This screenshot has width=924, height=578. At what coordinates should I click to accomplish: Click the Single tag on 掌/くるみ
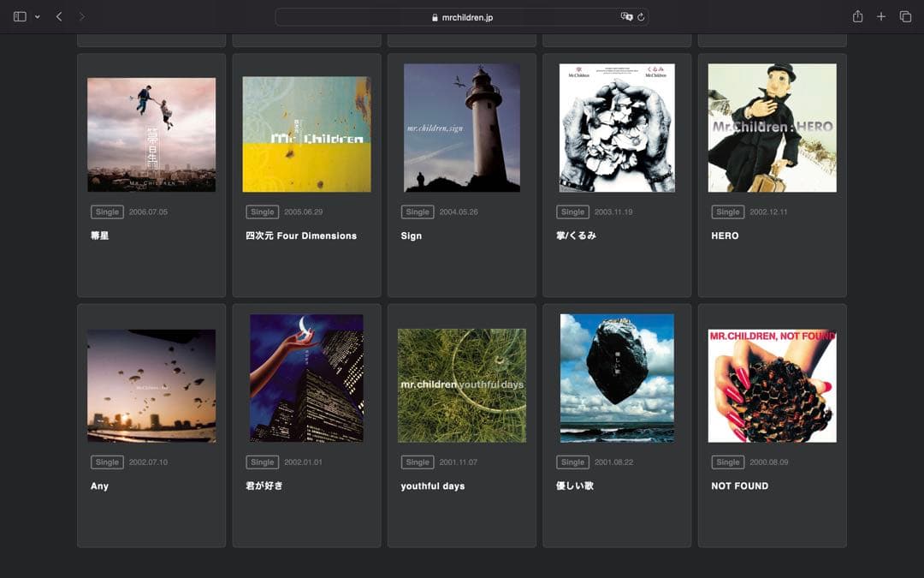coord(572,212)
